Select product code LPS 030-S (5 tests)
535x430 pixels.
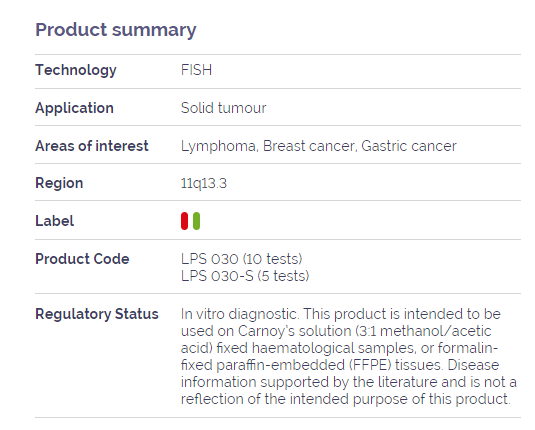tap(245, 276)
